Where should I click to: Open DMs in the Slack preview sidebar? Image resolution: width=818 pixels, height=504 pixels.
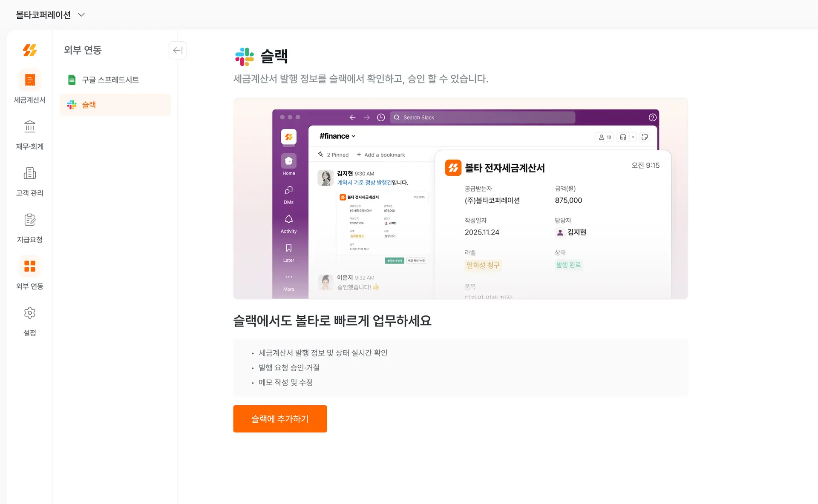coord(288,192)
